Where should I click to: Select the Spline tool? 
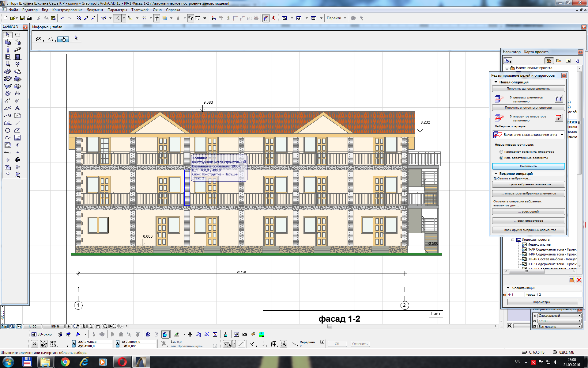pos(8,138)
